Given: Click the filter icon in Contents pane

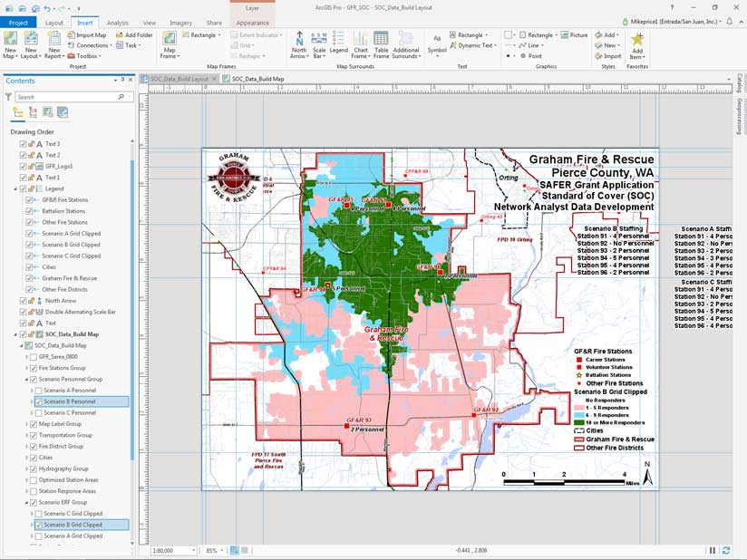Looking at the screenshot, I should 8,97.
